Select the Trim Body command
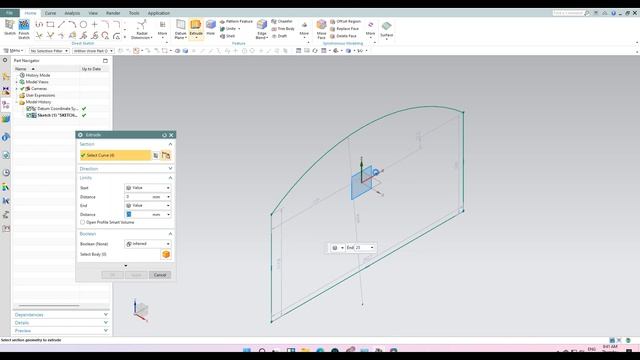 click(283, 29)
